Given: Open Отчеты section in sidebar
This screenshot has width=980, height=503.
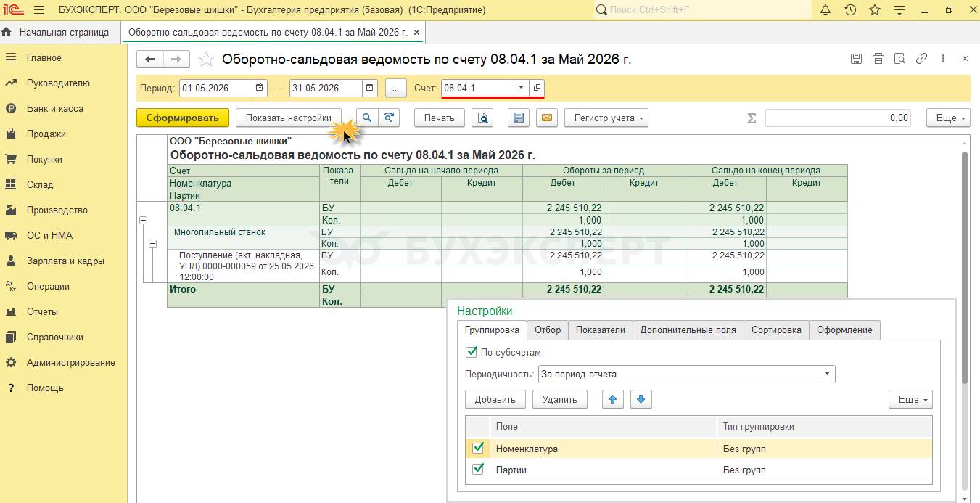Looking at the screenshot, I should pos(42,312).
